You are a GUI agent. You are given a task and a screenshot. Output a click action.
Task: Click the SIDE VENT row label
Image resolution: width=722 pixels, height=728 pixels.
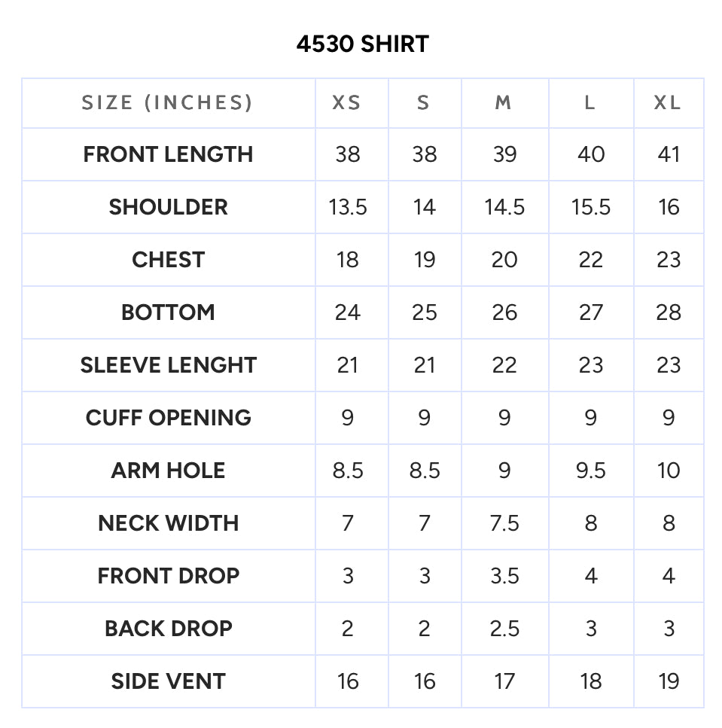168,681
